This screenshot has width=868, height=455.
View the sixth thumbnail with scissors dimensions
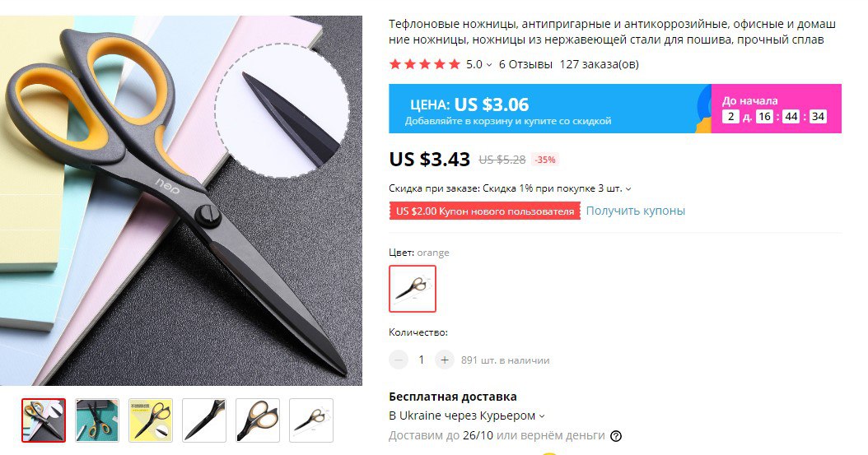point(311,420)
